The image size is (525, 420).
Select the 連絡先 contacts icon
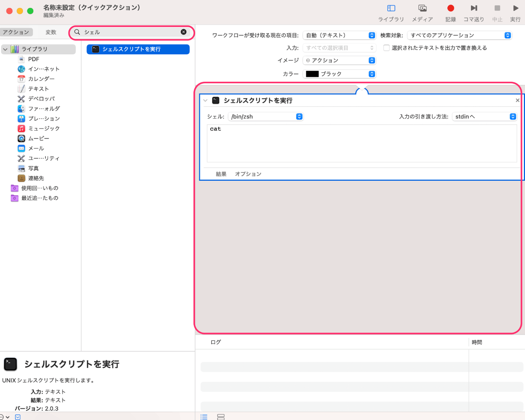tap(22, 178)
